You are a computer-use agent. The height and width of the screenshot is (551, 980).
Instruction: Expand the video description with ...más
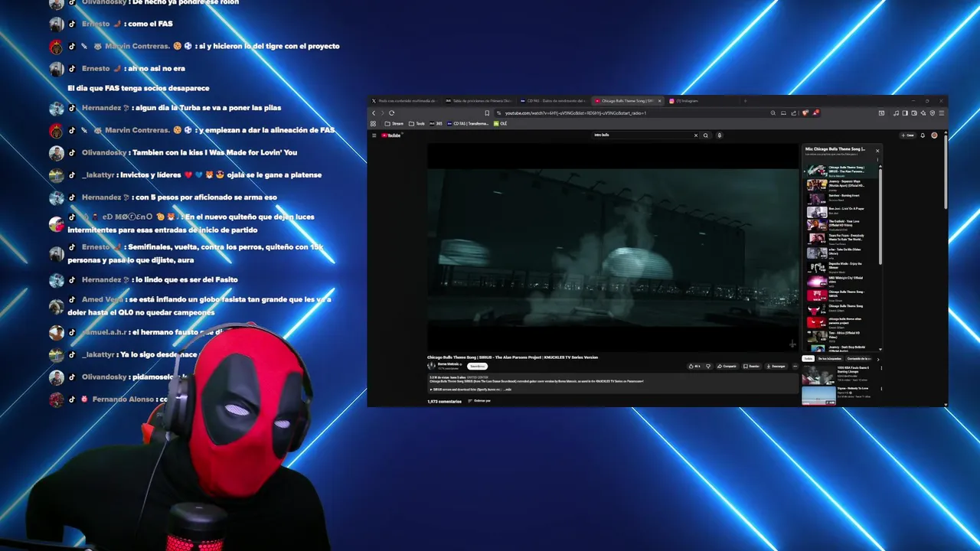[506, 390]
